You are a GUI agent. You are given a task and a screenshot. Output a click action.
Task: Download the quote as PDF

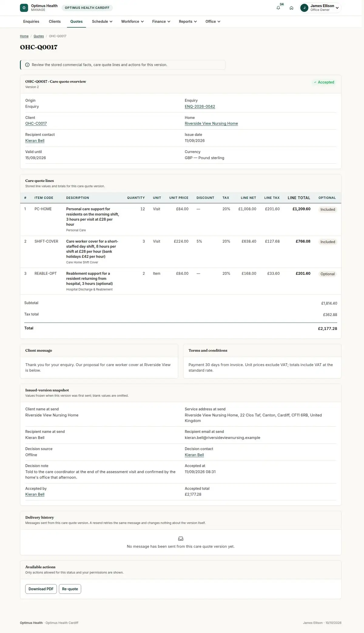tap(41, 589)
